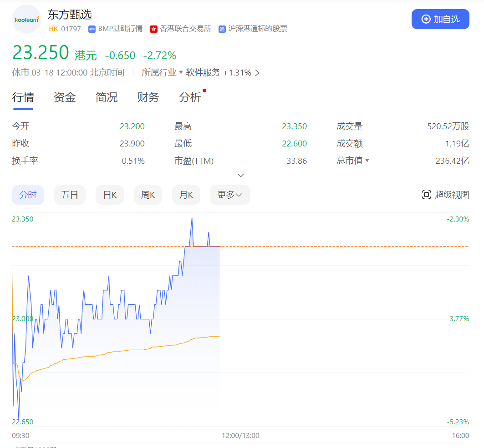Open the 总市值 dropdown triangle
The width and height of the screenshot is (484, 448).
367,161
